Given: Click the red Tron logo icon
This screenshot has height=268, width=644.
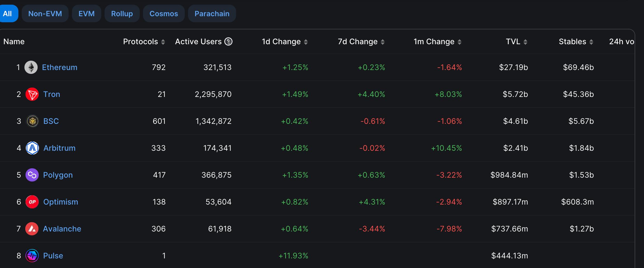Looking at the screenshot, I should pos(32,94).
